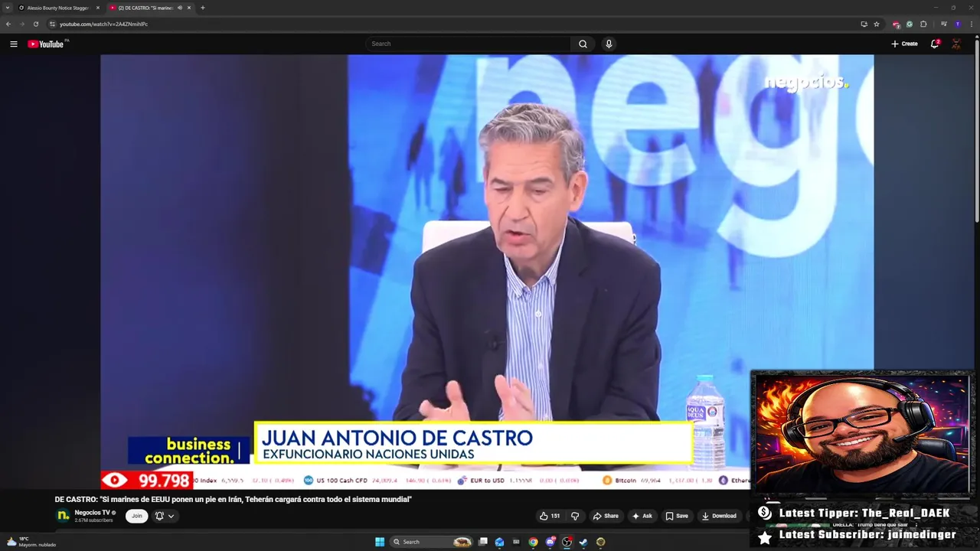The height and width of the screenshot is (551, 980).
Task: Open the Chrome three-dot menu
Action: 970,24
